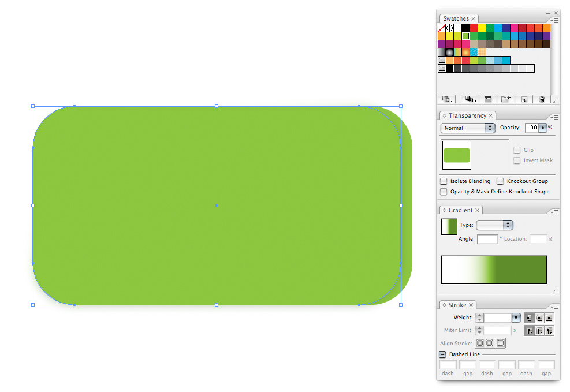
Task: Open Swatch Options icon in Swatches panel
Action: coord(488,99)
